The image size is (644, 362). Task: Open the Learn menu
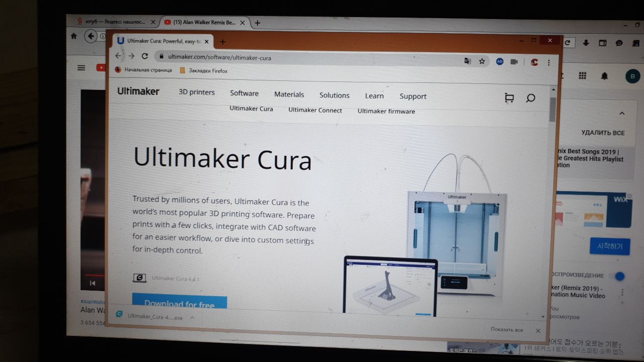point(374,96)
